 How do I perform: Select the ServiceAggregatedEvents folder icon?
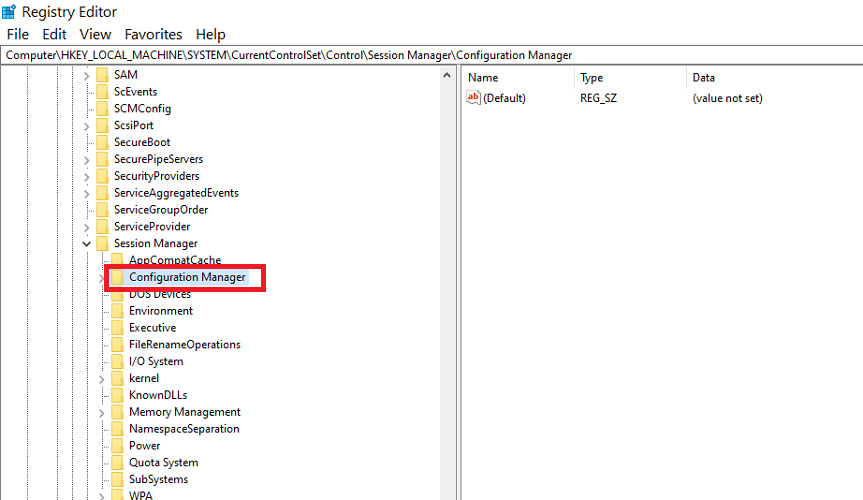click(102, 193)
